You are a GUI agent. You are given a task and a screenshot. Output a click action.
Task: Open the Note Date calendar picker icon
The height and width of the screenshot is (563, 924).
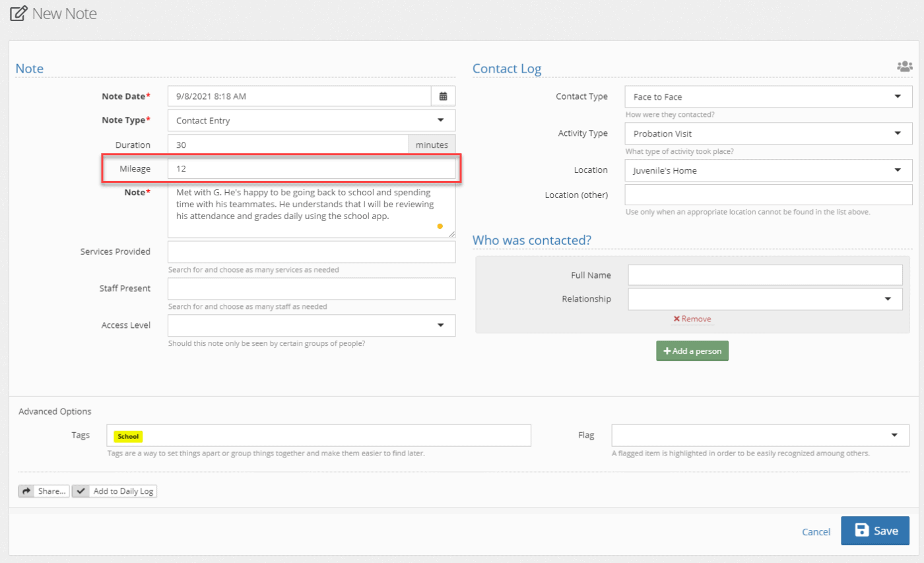[443, 96]
